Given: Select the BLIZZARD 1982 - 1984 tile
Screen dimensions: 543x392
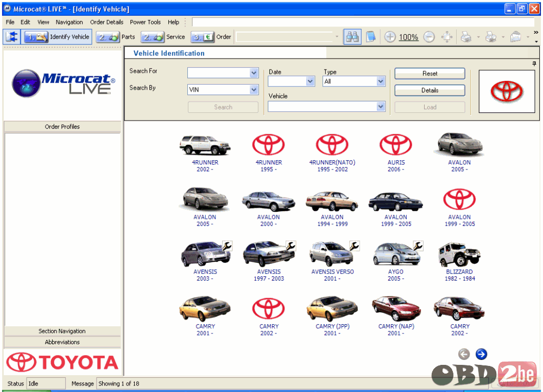Looking at the screenshot, I should [x=459, y=262].
